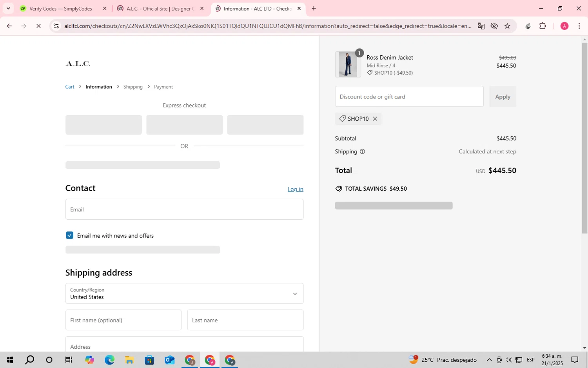Viewport: 588px width, 368px height.
Task: Focus the Discount code or gift card field
Action: coord(409,97)
